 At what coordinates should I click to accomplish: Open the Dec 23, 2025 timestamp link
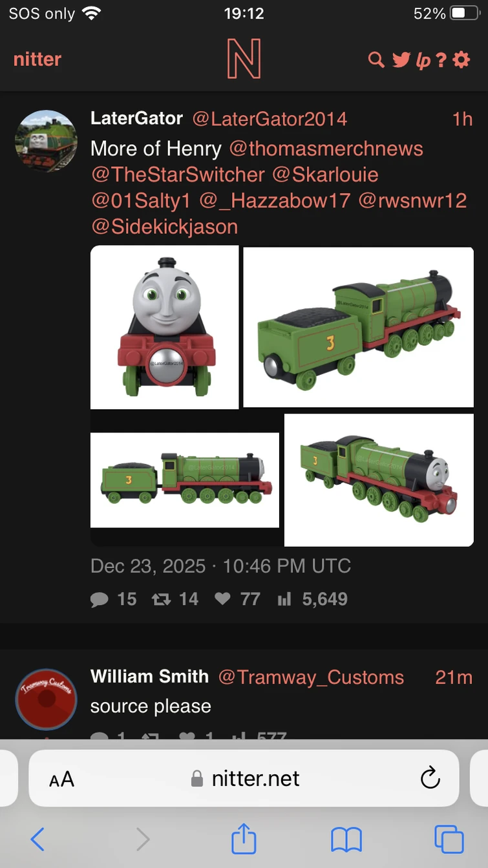point(220,566)
